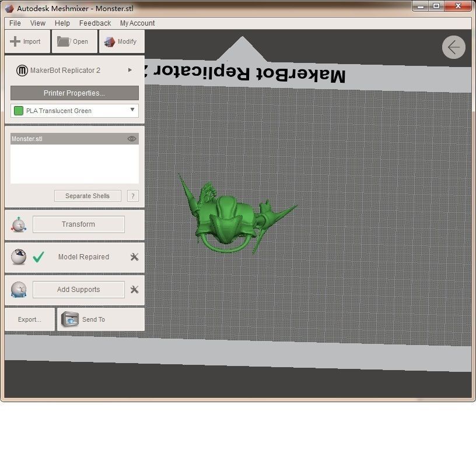
Task: Maximize the Meshmixer window
Action: click(x=436, y=6)
